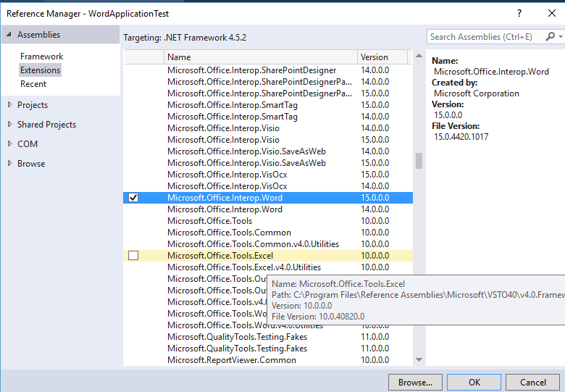This screenshot has height=392, width=565.
Task: Click the help question mark button
Action: click(x=519, y=13)
